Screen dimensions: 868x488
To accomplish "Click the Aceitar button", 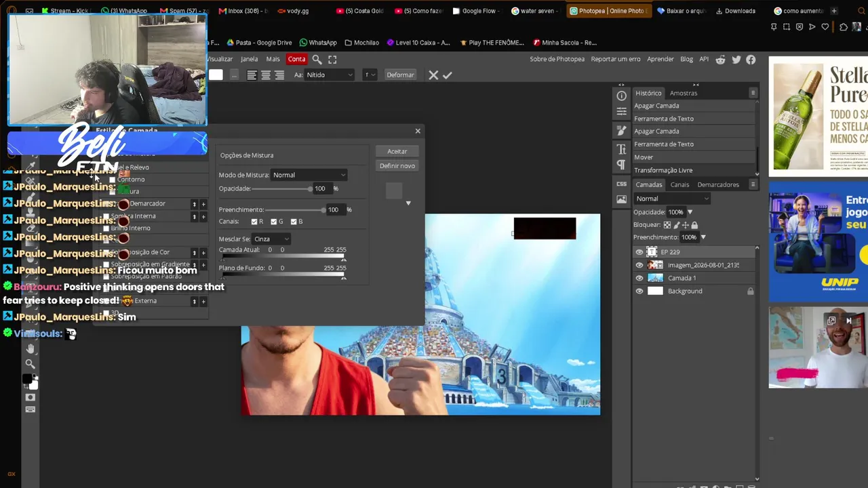I will [397, 152].
